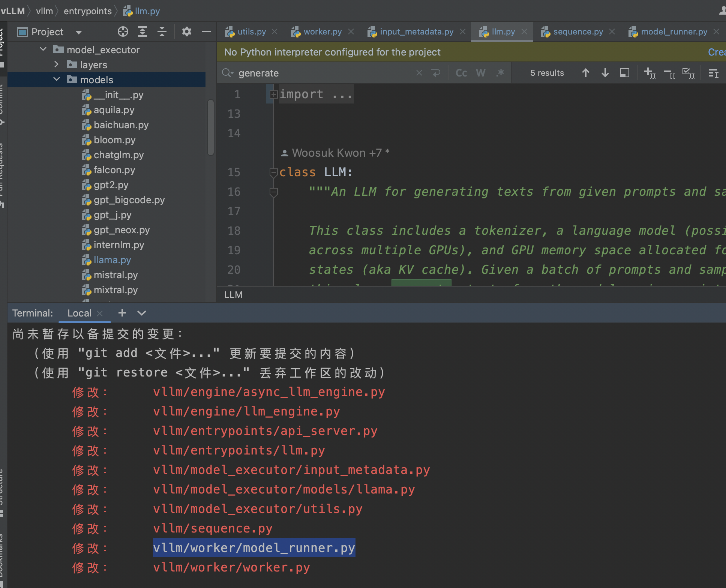Screen dimensions: 726x588
Task: Open the Project view dropdown arrow
Action: coord(79,32)
